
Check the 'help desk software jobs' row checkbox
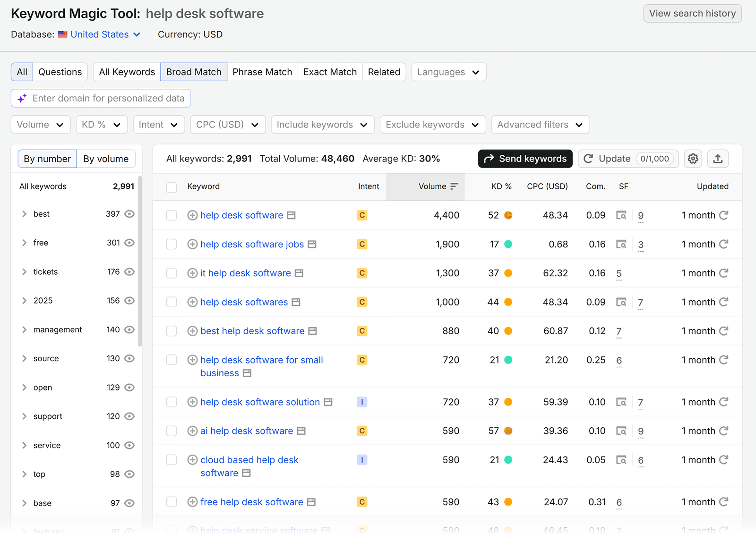coord(172,244)
